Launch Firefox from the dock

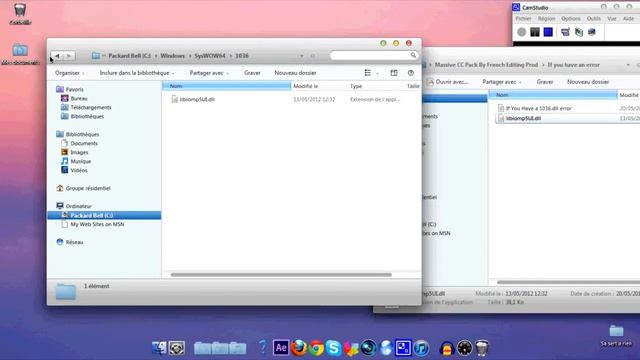[x=299, y=348]
